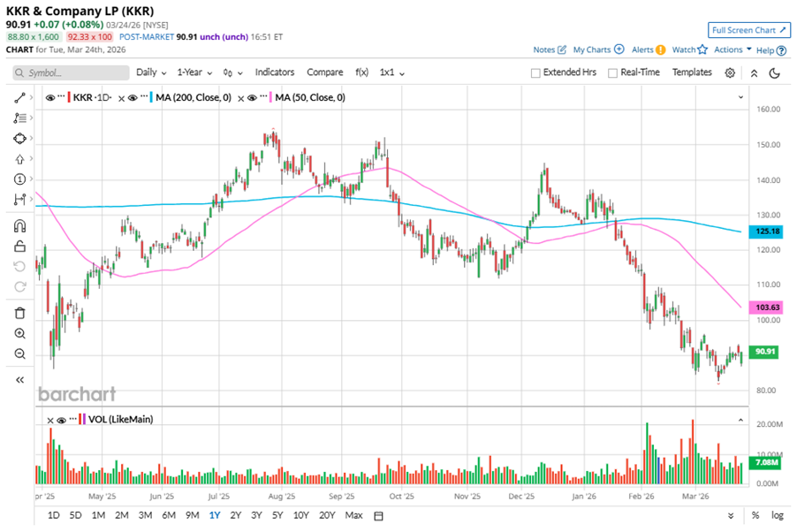Expand the Actions dropdown menu
Image resolution: width=797 pixels, height=532 pixels.
click(x=732, y=49)
